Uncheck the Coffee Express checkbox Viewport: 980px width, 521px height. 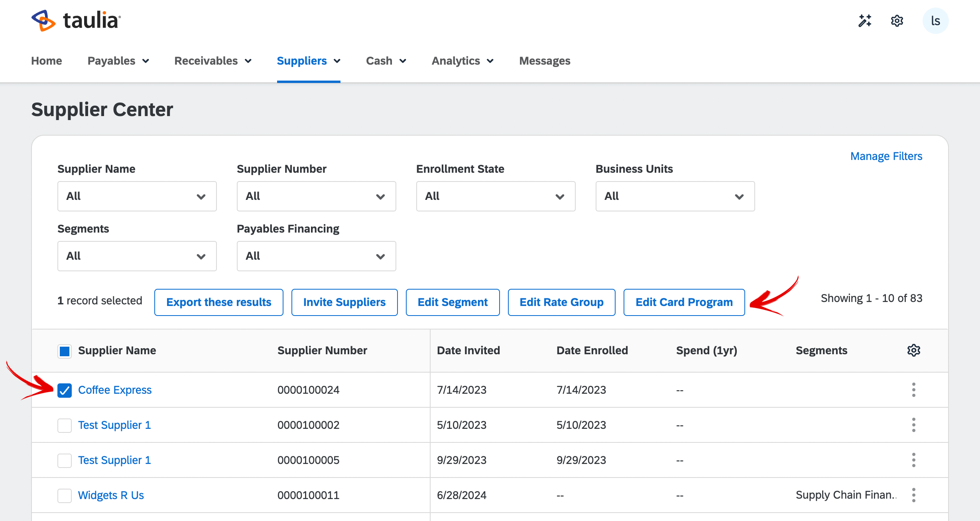click(x=65, y=390)
